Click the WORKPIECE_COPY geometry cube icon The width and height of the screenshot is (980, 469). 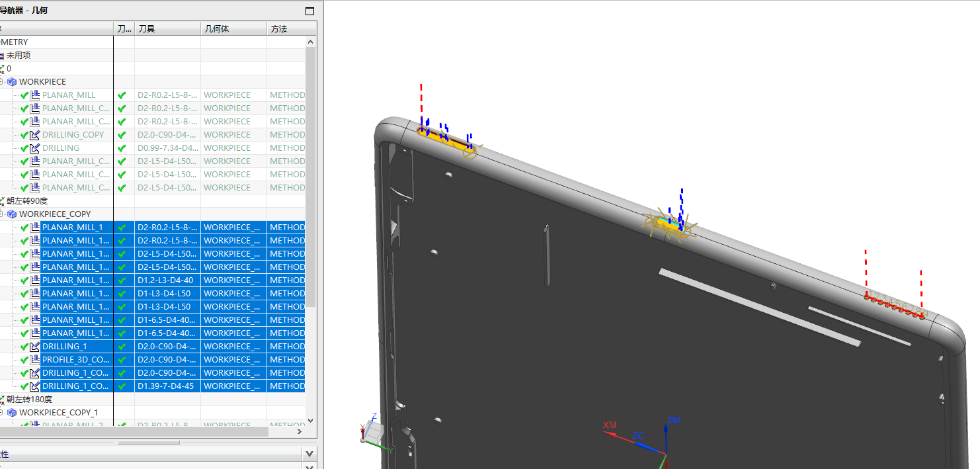pyautogui.click(x=12, y=214)
